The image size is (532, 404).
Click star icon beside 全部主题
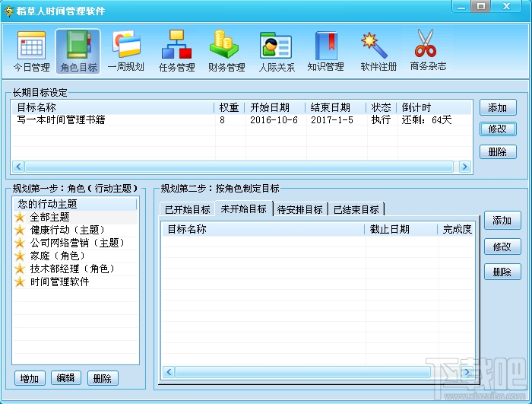point(20,217)
